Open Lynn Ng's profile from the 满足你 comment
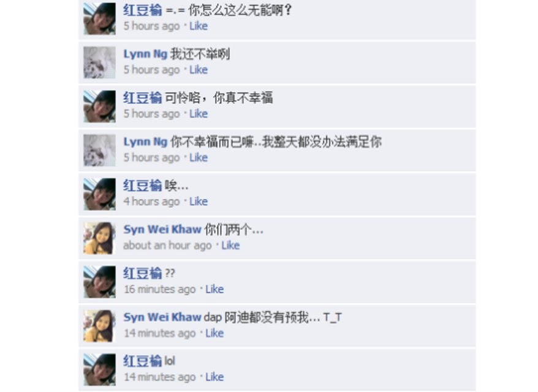The image size is (538, 392). pyautogui.click(x=145, y=142)
